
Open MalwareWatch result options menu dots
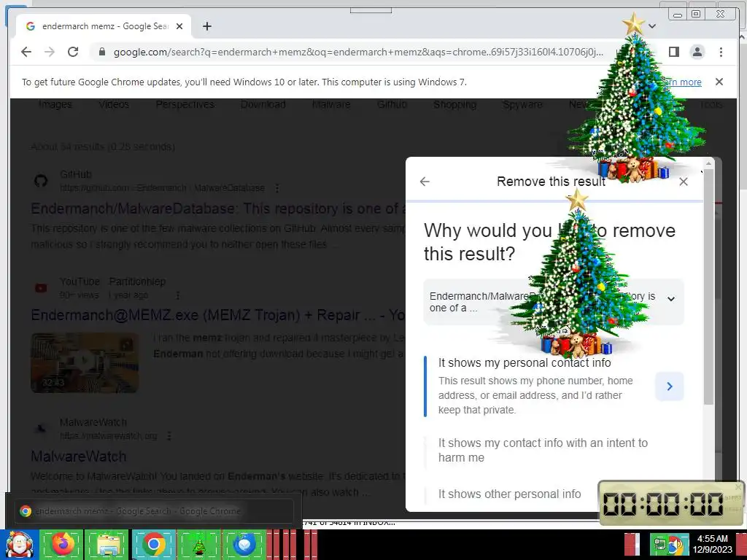169,436
